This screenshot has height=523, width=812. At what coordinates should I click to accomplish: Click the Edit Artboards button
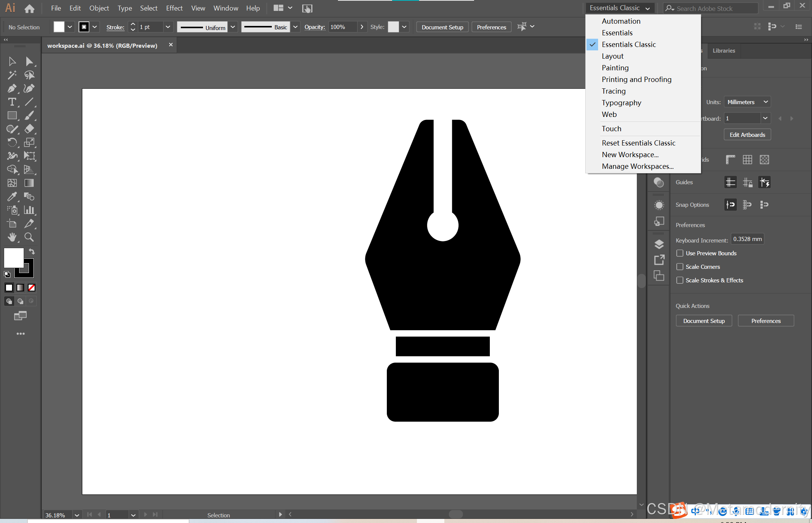point(747,135)
